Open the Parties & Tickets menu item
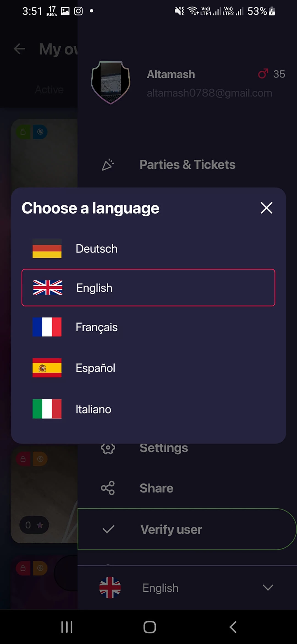This screenshot has width=297, height=644. coord(187,164)
